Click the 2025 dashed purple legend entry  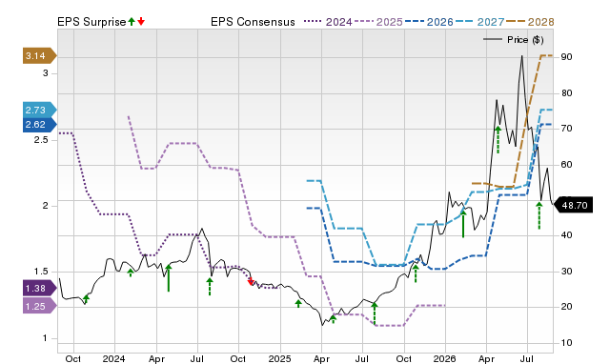pyautogui.click(x=378, y=22)
